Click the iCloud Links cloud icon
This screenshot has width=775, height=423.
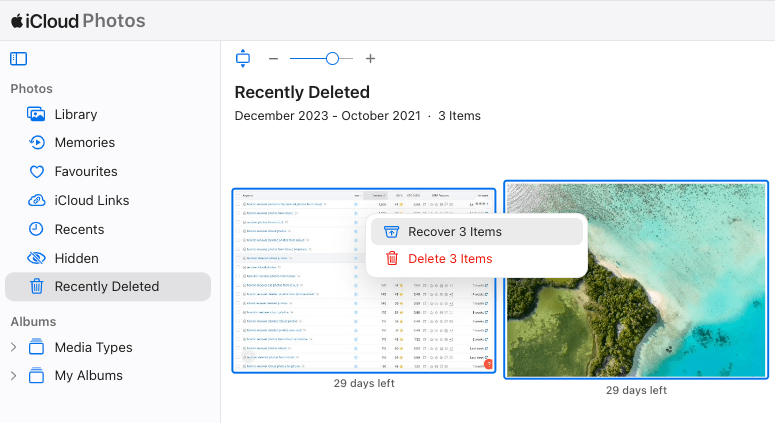coord(36,200)
